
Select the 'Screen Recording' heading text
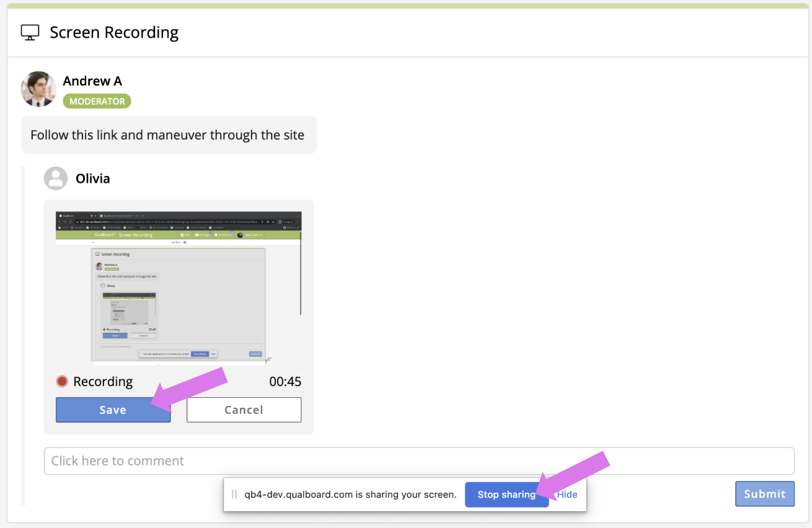pyautogui.click(x=114, y=32)
